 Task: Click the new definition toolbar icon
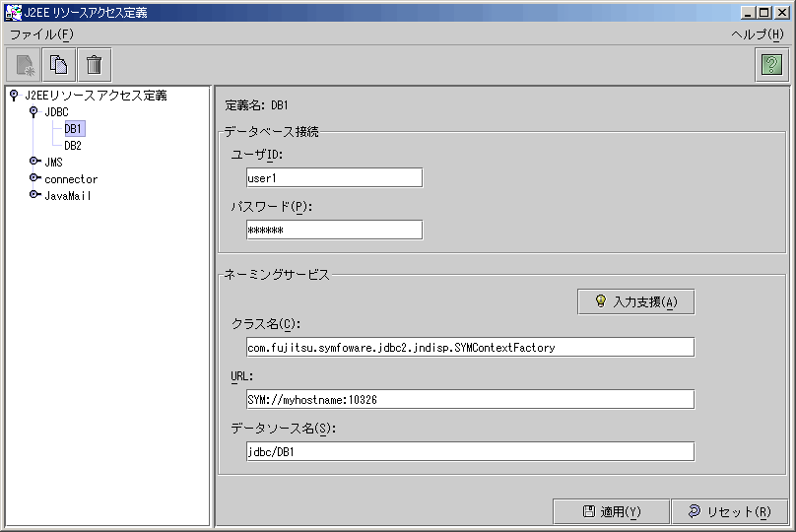pyautogui.click(x=24, y=65)
